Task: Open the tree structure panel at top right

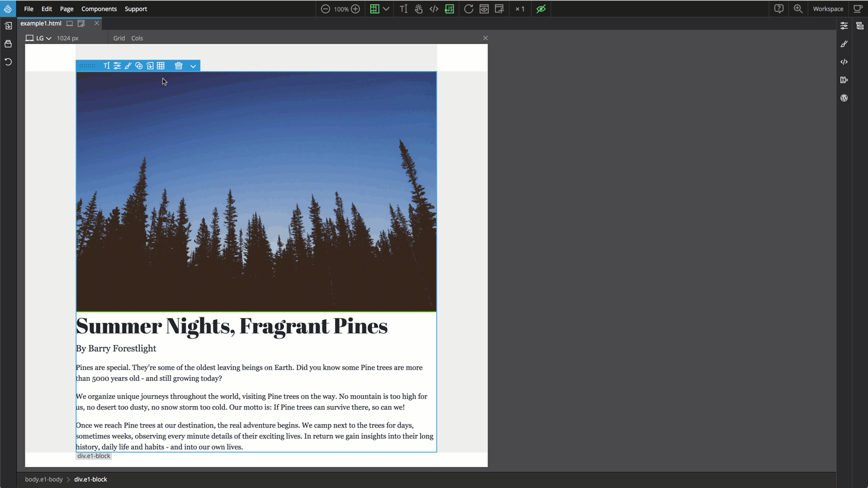Action: tap(860, 26)
